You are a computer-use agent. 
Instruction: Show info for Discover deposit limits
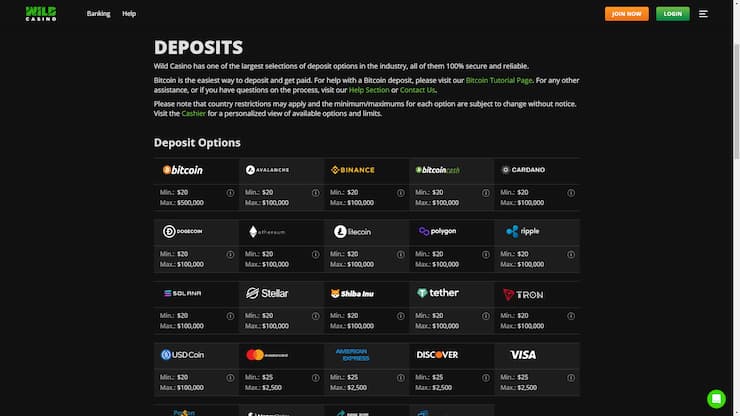(486, 378)
